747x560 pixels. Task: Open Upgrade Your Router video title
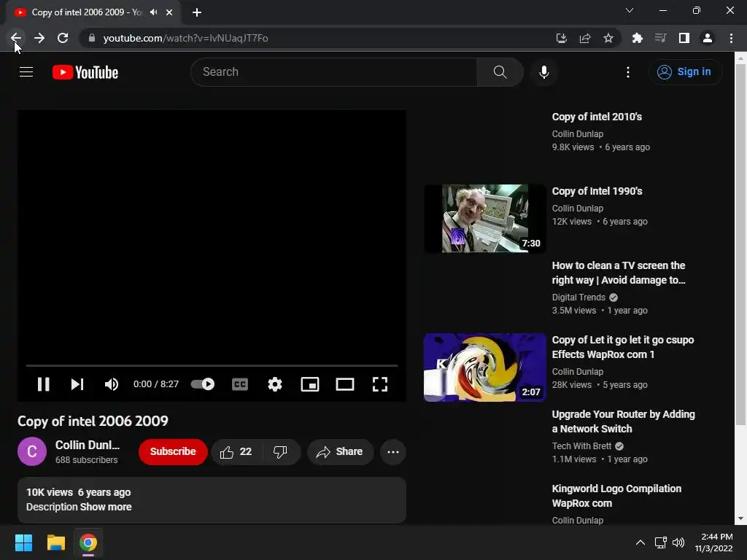click(x=623, y=421)
